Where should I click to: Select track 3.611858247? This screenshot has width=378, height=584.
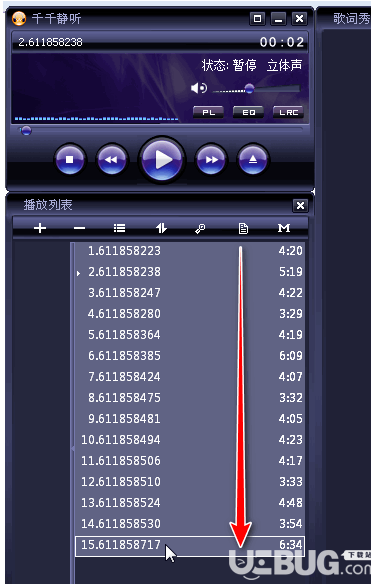point(190,293)
